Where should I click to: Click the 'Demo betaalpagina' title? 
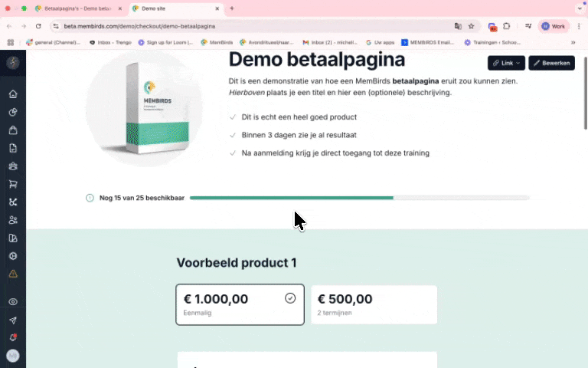pos(317,59)
